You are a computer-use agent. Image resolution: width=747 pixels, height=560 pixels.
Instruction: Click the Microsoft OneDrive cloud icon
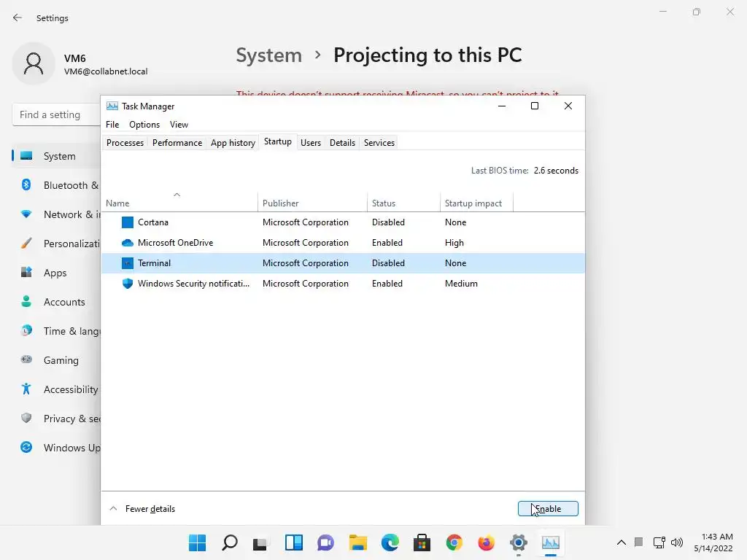(127, 243)
